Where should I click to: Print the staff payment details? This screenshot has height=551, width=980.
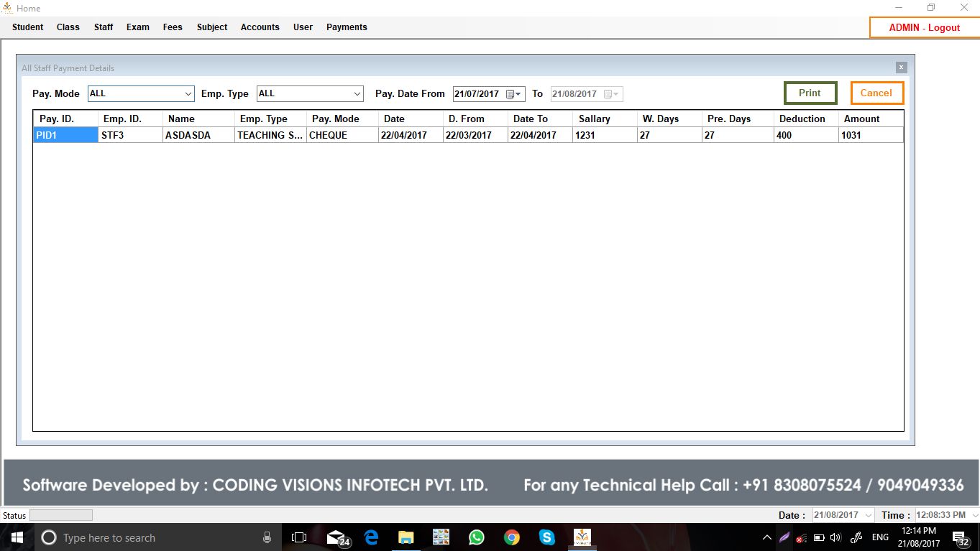click(810, 93)
